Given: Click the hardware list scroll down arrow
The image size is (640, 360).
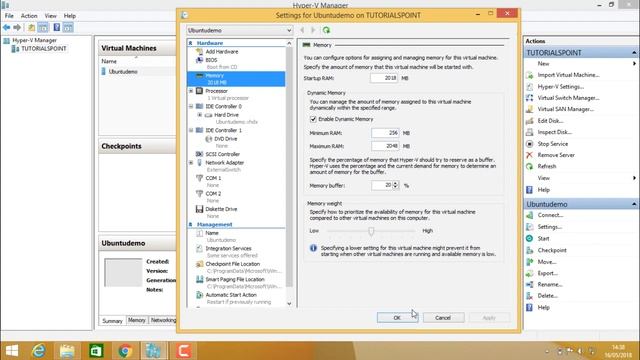Looking at the screenshot, I should 289,304.
